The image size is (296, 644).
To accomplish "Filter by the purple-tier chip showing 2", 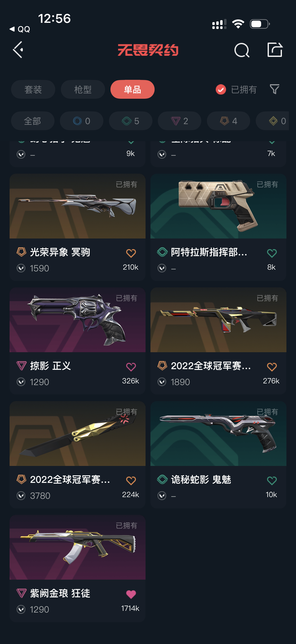I will (180, 121).
